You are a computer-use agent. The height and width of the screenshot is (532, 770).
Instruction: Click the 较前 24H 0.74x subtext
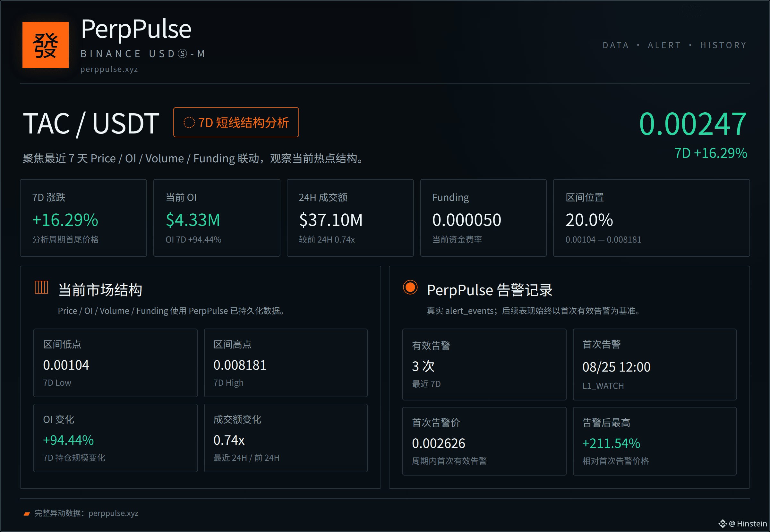coord(327,240)
